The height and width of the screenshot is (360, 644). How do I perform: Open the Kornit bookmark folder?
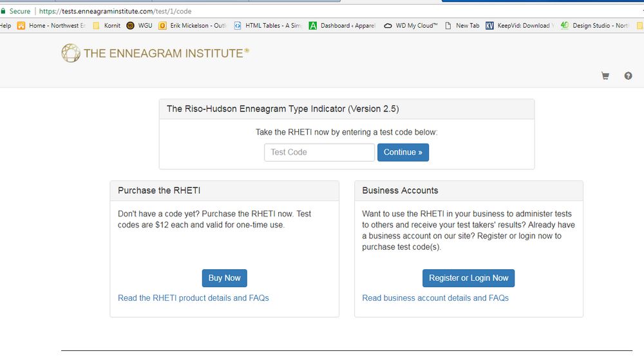107,26
